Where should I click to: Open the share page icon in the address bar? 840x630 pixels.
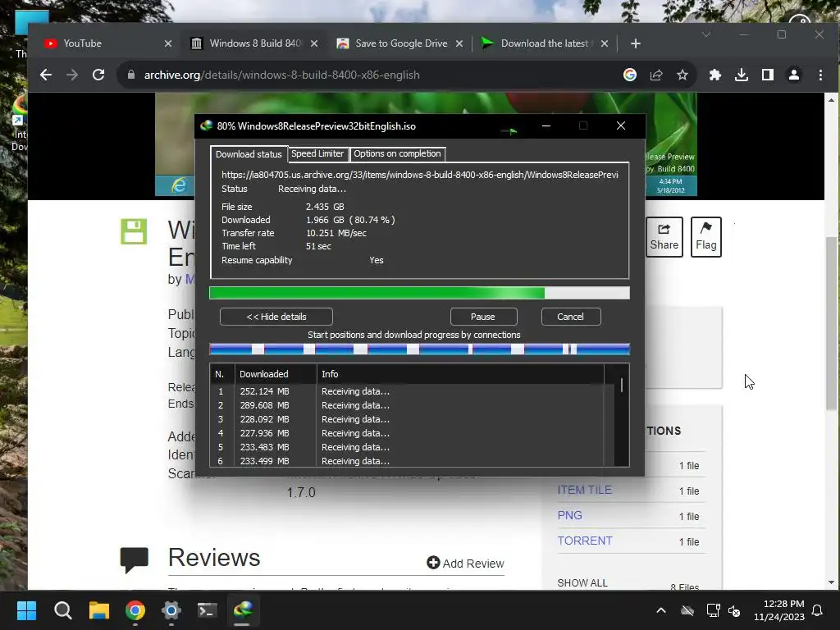tap(656, 75)
